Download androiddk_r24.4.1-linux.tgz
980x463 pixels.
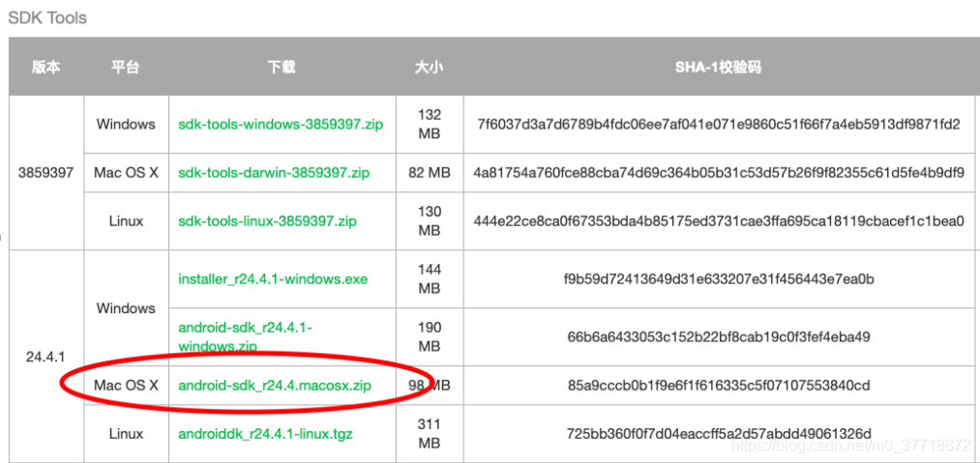267,434
